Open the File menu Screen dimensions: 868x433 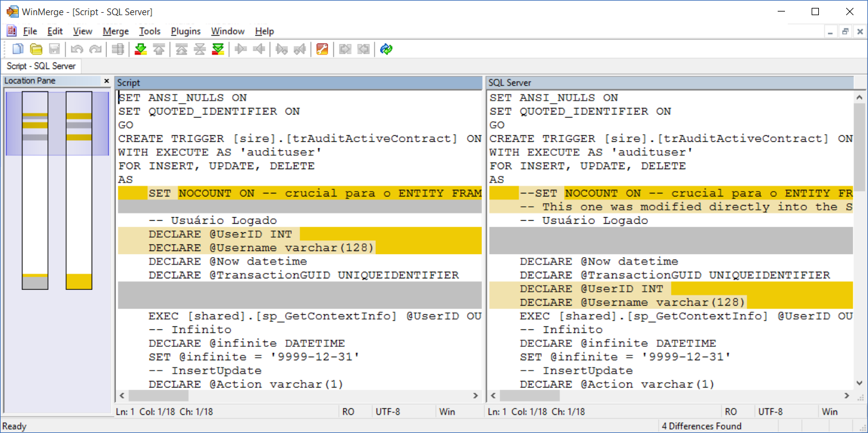[x=30, y=31]
